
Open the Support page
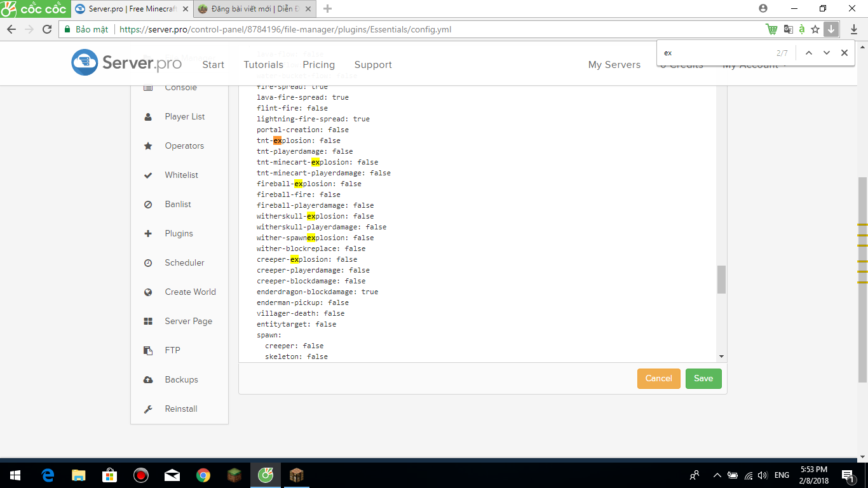click(373, 65)
